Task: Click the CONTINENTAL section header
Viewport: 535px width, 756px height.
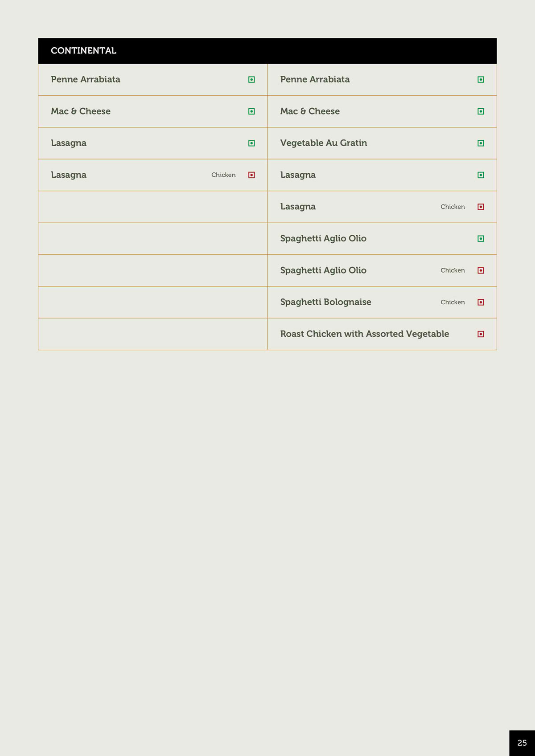Action: click(83, 51)
